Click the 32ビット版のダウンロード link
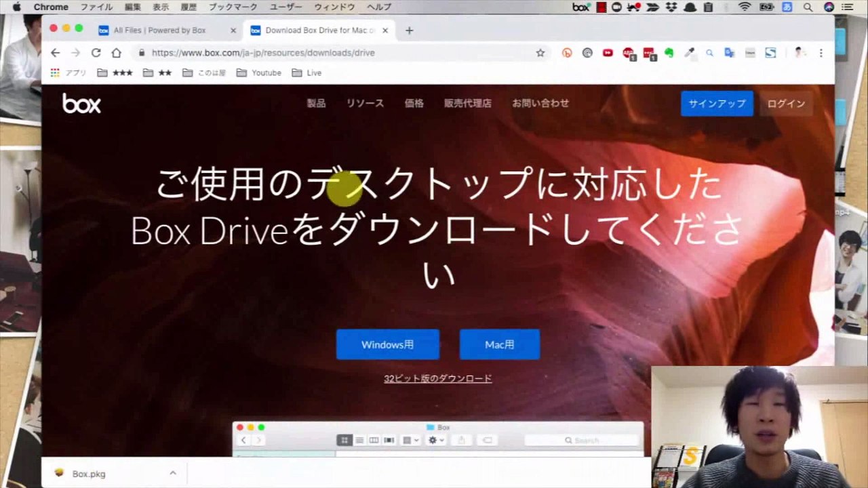 coord(438,378)
